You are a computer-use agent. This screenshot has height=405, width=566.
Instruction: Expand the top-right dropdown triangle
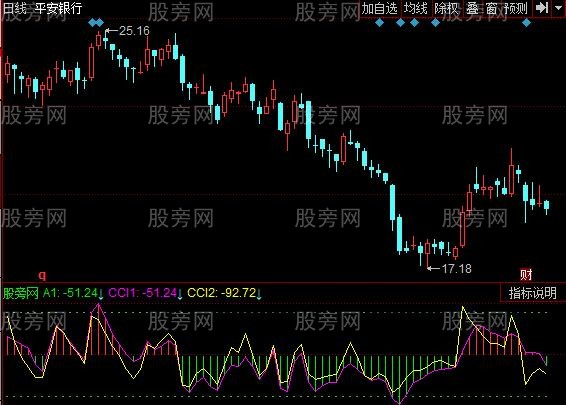click(558, 8)
